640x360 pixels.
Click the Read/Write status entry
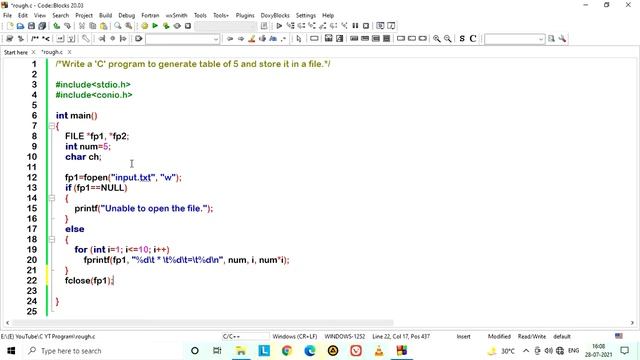click(531, 336)
